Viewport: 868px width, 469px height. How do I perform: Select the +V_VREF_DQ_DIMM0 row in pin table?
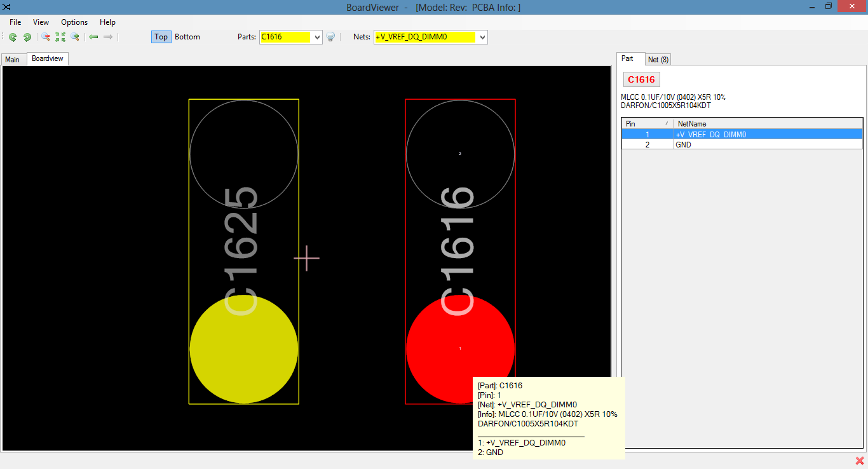pyautogui.click(x=742, y=135)
